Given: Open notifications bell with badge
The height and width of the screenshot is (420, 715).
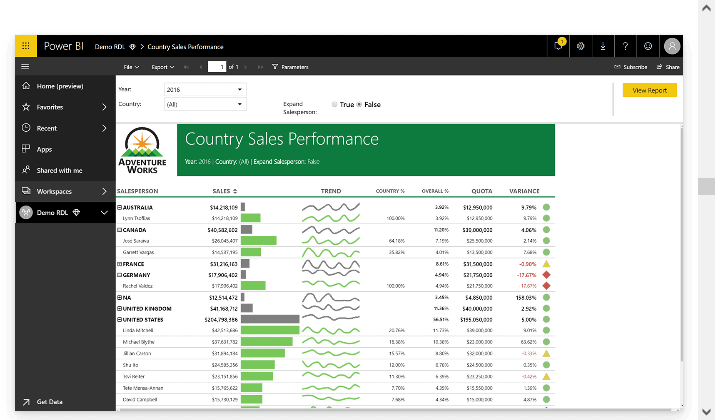Looking at the screenshot, I should coord(558,46).
